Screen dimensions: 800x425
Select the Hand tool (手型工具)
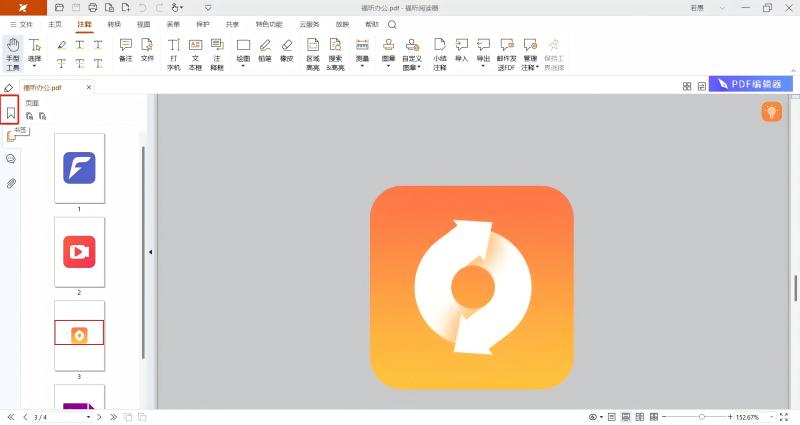[x=13, y=54]
